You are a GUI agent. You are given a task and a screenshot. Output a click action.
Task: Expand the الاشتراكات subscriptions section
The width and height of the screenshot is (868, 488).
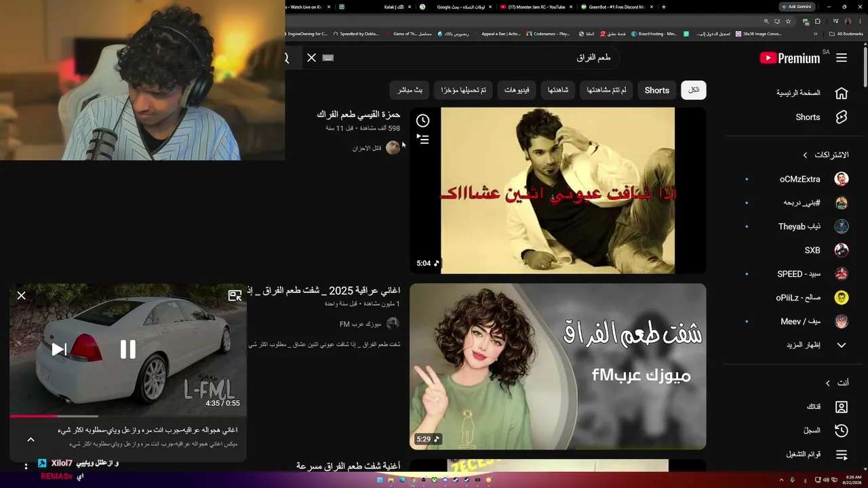(825, 155)
